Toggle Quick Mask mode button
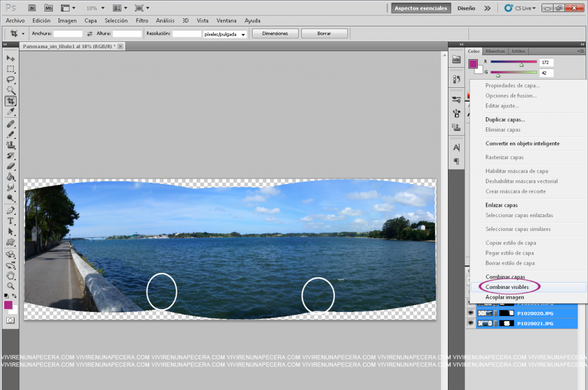Image resolution: width=588 pixels, height=390 pixels. point(10,320)
